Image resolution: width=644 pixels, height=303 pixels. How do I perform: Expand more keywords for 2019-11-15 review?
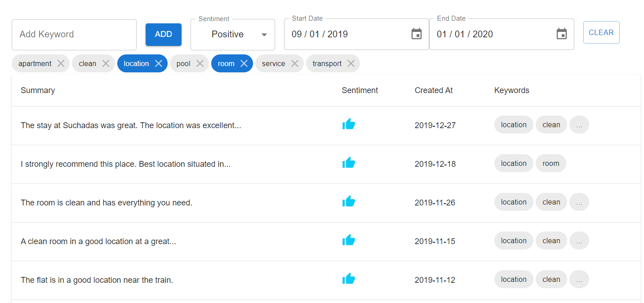(579, 241)
